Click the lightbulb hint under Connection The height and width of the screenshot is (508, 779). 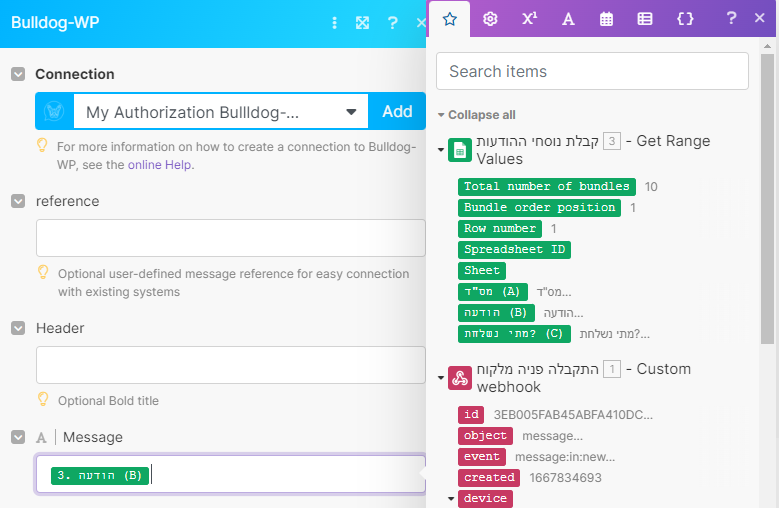pos(42,145)
